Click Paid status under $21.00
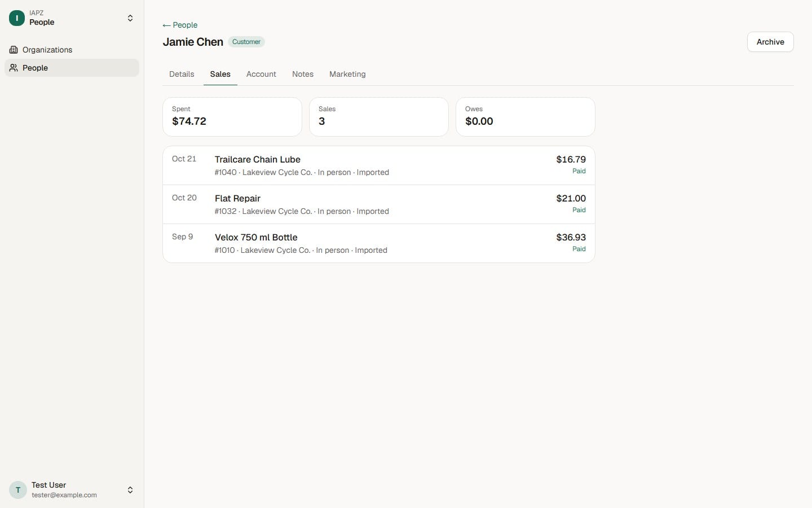The width and height of the screenshot is (812, 508). click(x=579, y=210)
